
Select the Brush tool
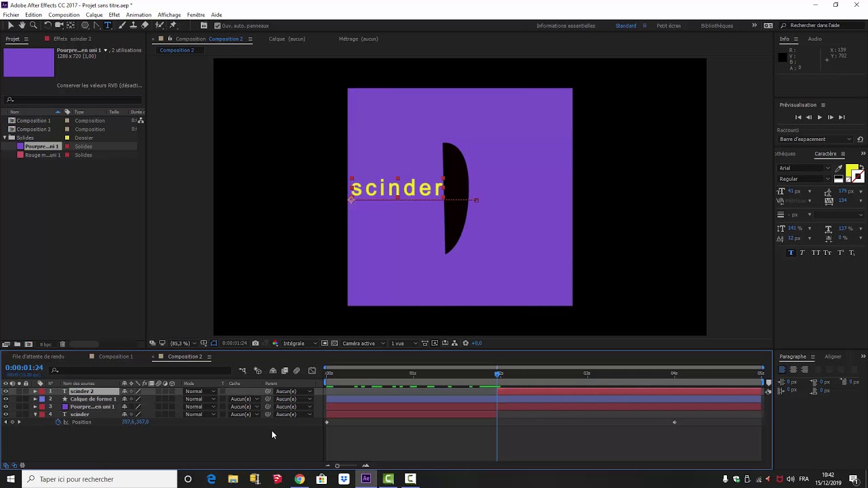pos(122,26)
